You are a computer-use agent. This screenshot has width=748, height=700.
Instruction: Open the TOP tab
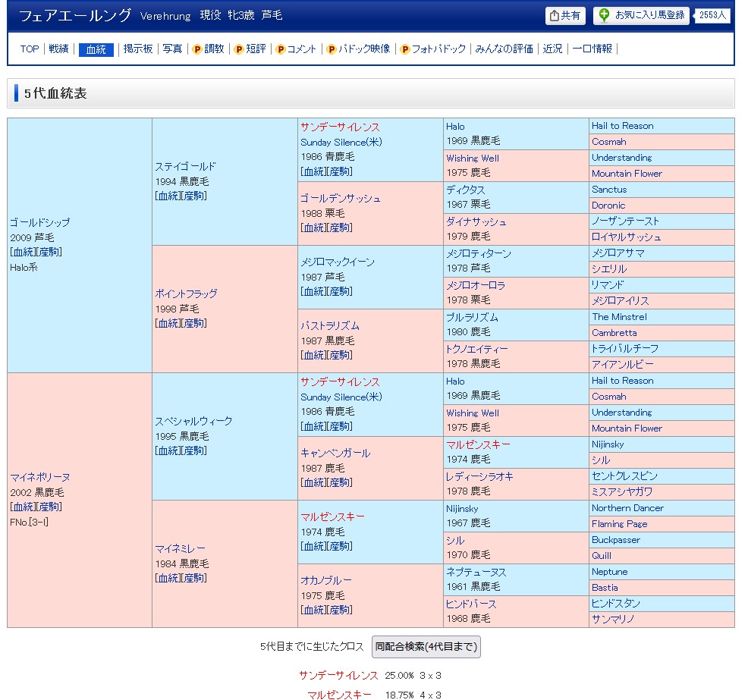point(30,49)
